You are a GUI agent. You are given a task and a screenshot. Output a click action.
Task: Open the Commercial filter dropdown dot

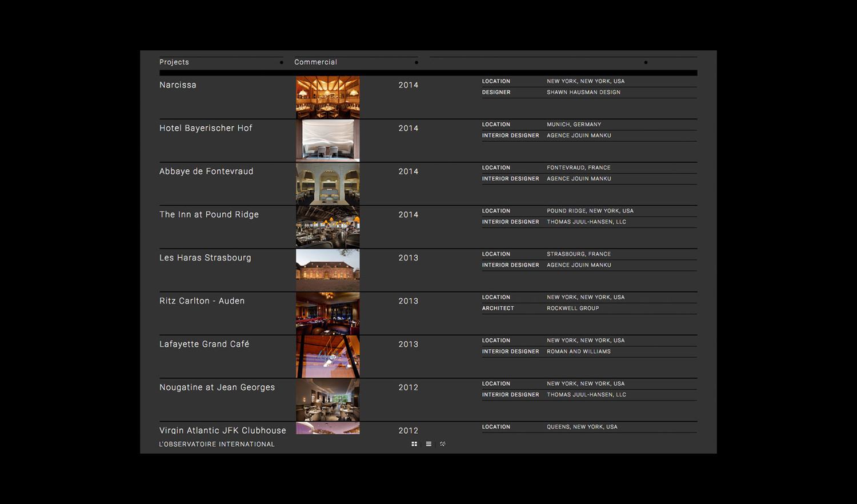pyautogui.click(x=417, y=62)
